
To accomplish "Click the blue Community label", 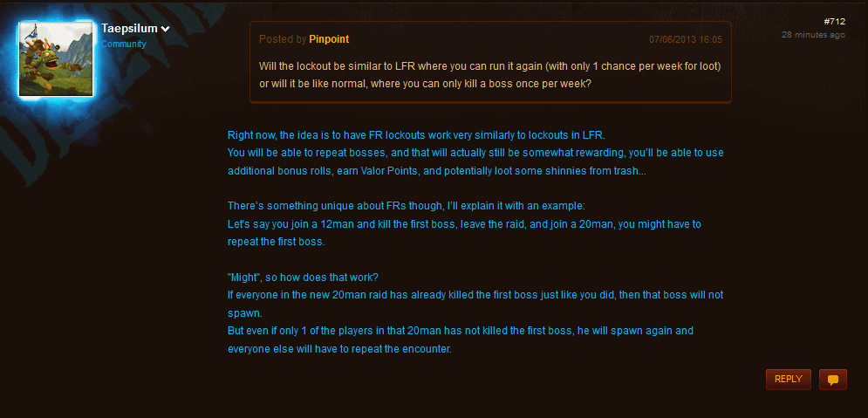I will 123,44.
